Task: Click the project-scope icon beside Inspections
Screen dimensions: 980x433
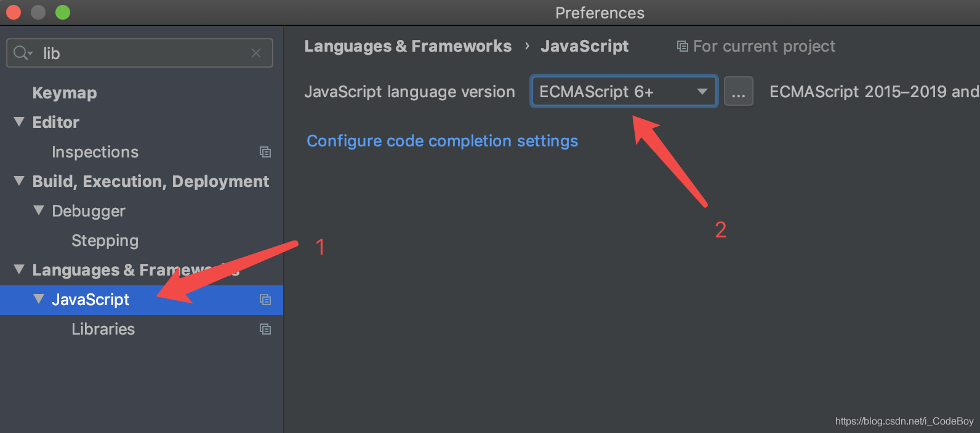Action: coord(265,152)
